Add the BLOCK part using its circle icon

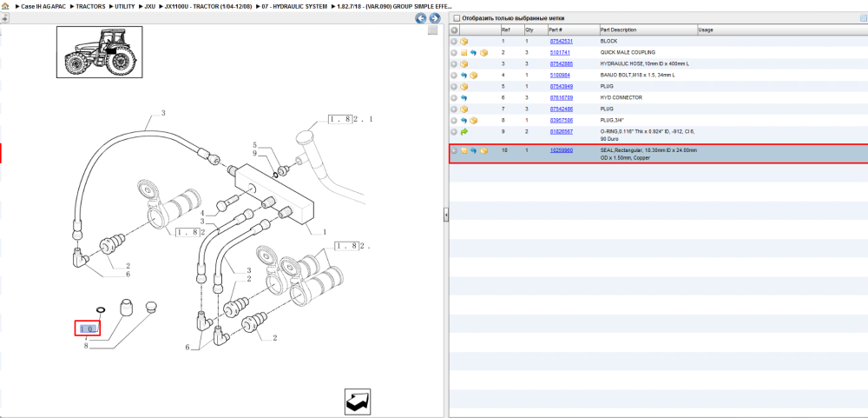click(x=454, y=41)
